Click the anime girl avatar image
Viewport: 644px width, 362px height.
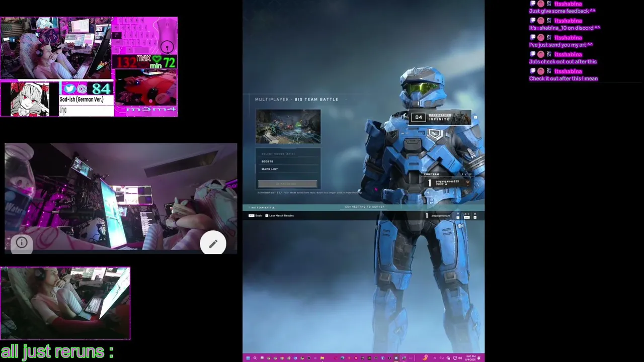tap(29, 99)
